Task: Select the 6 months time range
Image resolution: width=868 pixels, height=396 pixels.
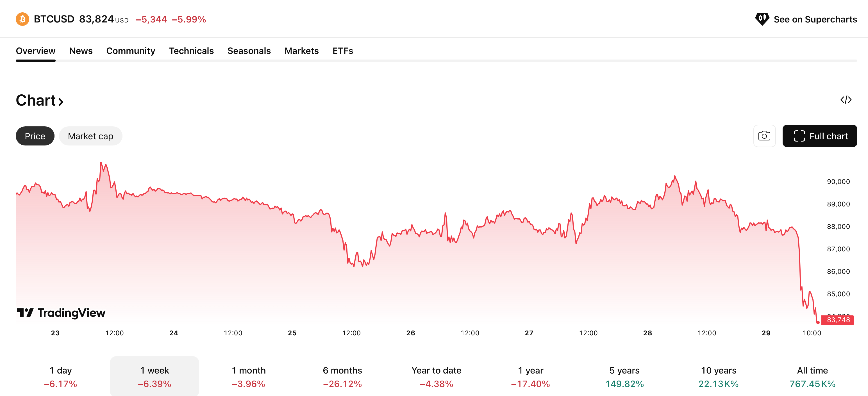Action: (342, 376)
